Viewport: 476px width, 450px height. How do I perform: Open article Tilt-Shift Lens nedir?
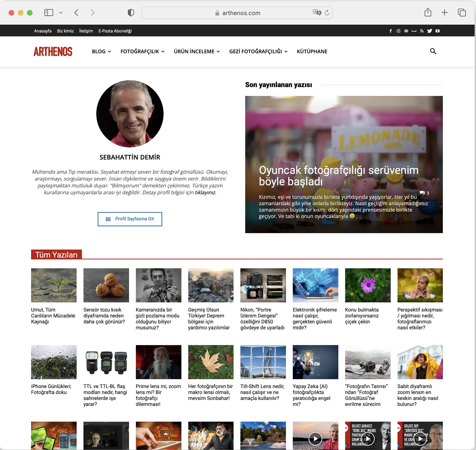[262, 392]
